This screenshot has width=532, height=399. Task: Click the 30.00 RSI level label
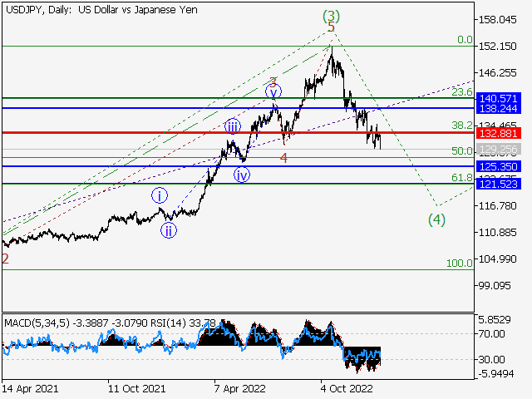[x=491, y=359]
